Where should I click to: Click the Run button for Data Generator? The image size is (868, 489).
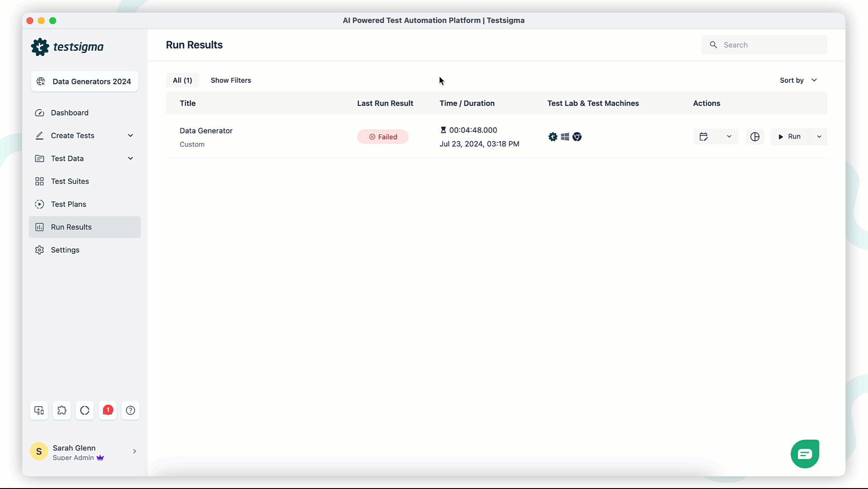click(791, 136)
